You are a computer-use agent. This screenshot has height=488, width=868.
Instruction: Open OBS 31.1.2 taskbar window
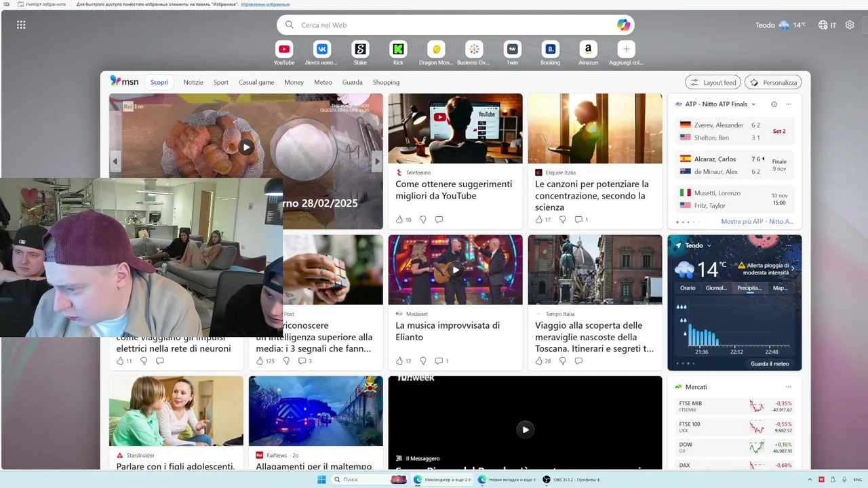coord(571,479)
